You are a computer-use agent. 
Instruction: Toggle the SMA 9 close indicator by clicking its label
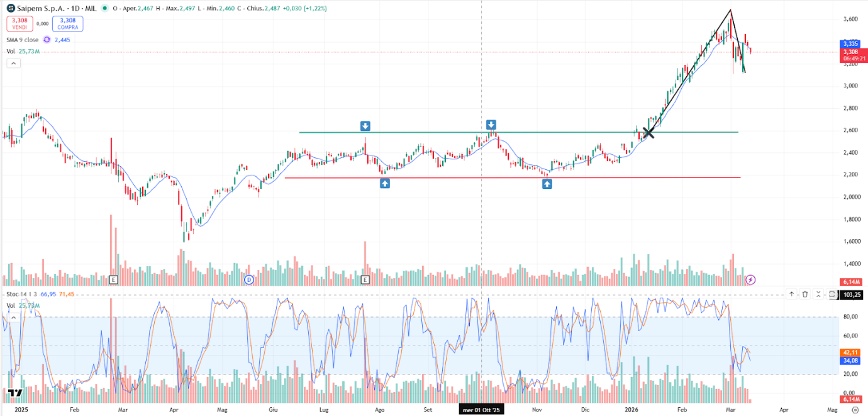pos(21,39)
